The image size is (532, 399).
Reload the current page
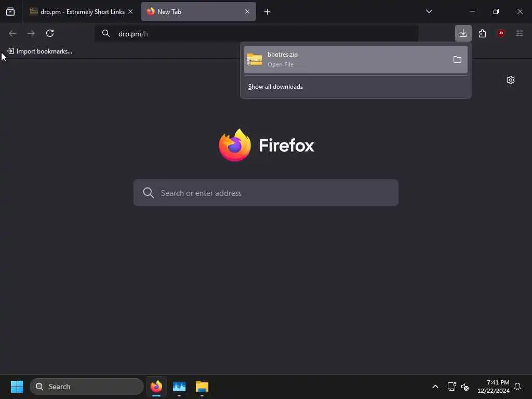coord(50,33)
